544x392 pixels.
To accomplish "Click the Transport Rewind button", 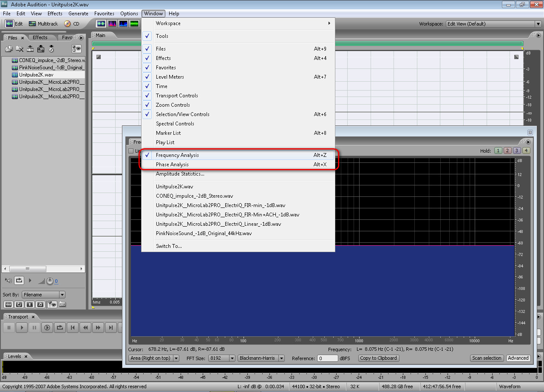I will (85, 327).
